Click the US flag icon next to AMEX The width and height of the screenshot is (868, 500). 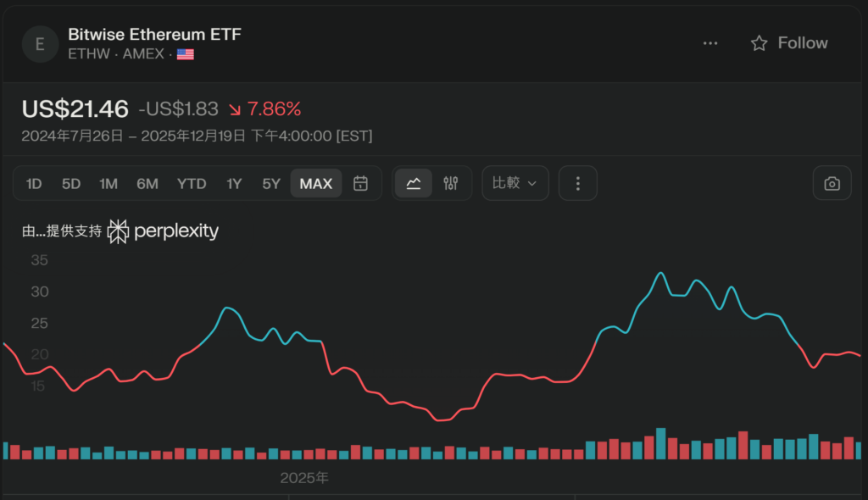coord(186,54)
